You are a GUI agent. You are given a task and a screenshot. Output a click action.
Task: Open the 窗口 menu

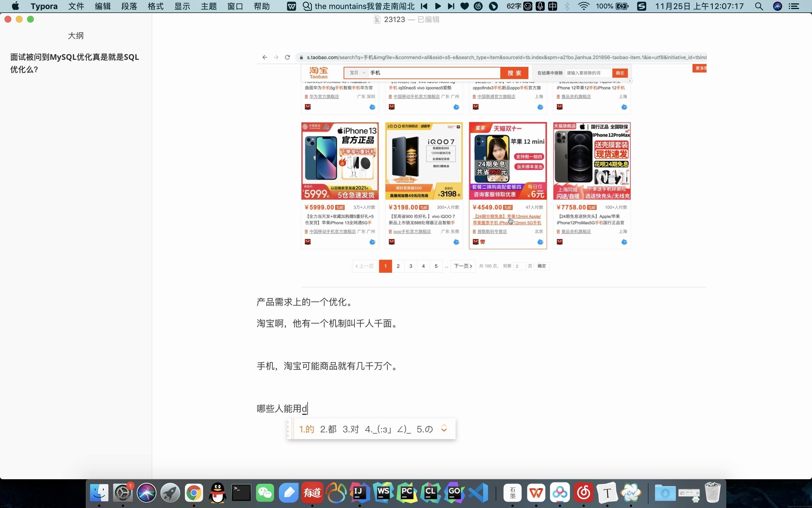[235, 6]
